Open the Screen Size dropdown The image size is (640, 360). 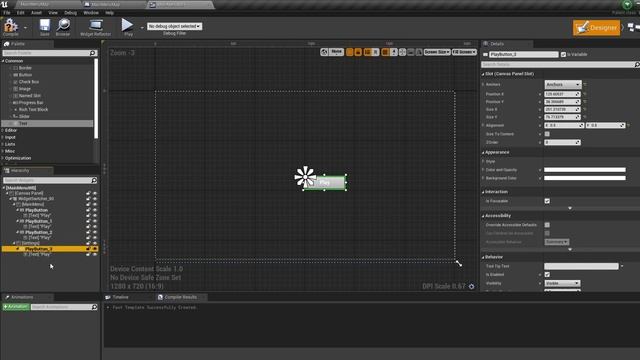coord(437,52)
